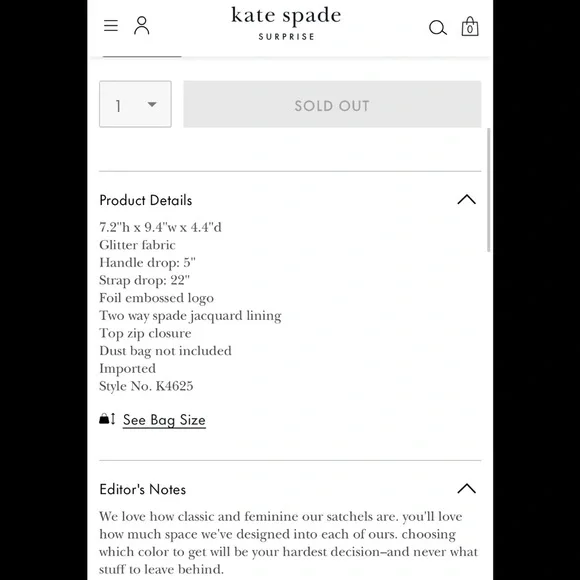Click the search magnifier icon
580x580 pixels.
pos(438,28)
